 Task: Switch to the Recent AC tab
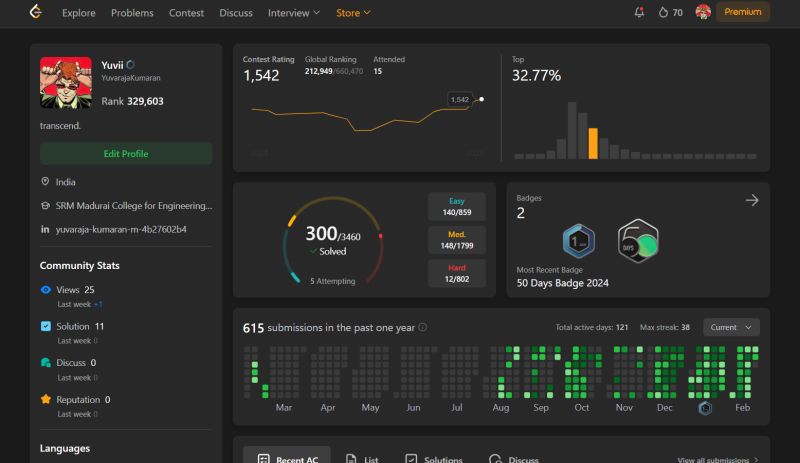[287, 457]
